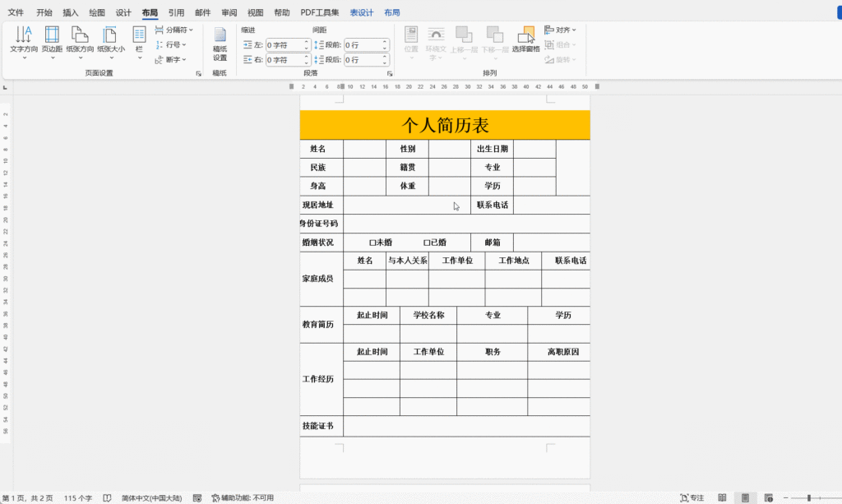This screenshot has height=504, width=842.
Task: Click left indent input field '0 字符'
Action: (x=285, y=45)
